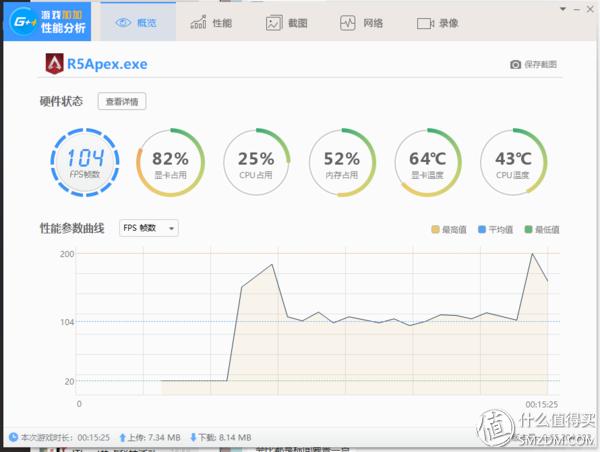Click the clock icon by 本次游戏时长
The image size is (600, 452).
pyautogui.click(x=13, y=437)
